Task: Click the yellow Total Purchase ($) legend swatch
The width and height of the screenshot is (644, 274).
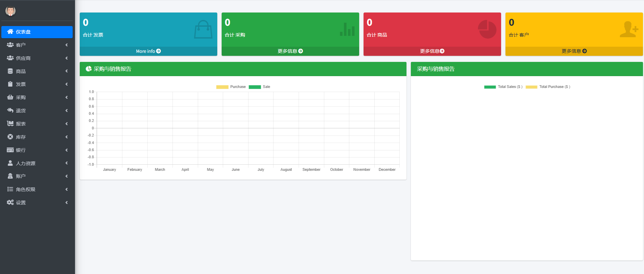Action: (x=531, y=87)
